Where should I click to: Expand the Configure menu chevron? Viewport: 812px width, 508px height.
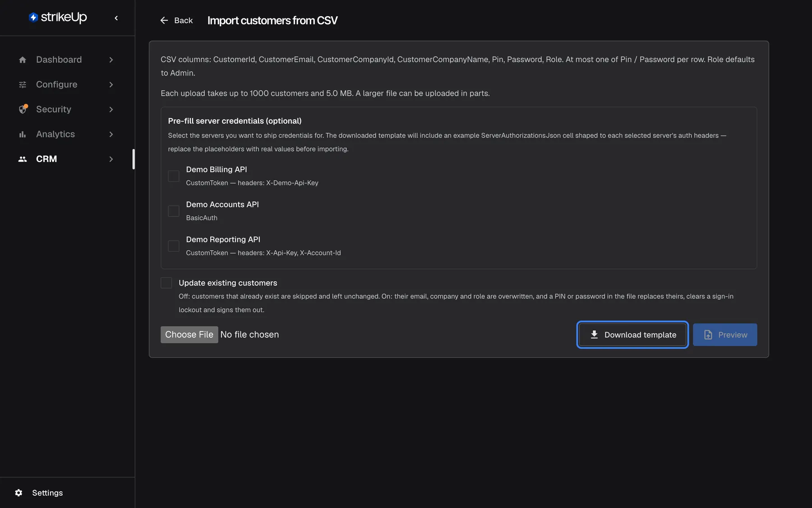pyautogui.click(x=111, y=84)
